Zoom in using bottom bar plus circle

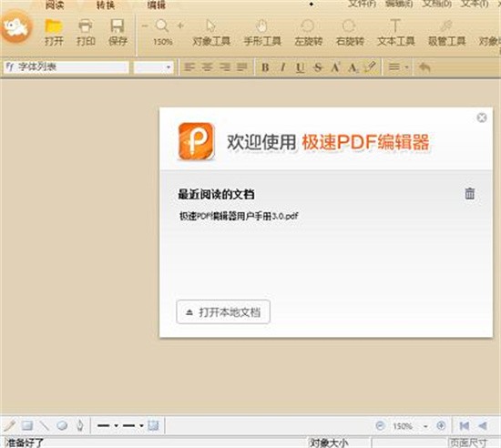click(441, 425)
